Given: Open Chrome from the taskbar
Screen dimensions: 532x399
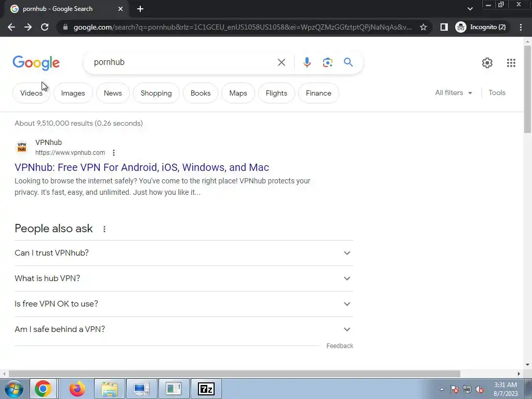Looking at the screenshot, I should (x=43, y=389).
